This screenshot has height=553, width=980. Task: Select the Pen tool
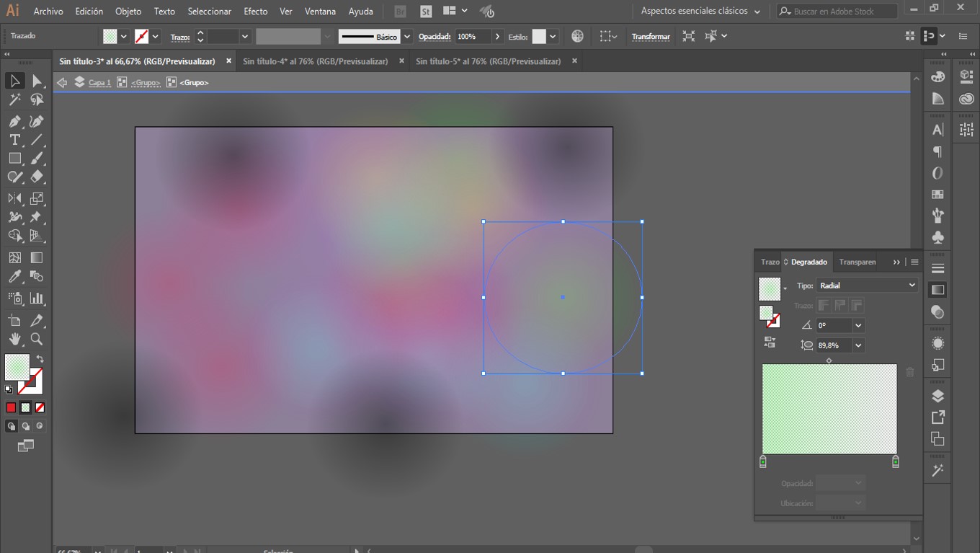(14, 121)
